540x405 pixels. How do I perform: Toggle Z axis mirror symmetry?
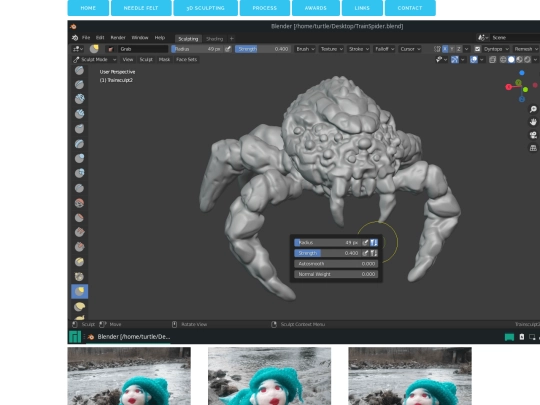click(459, 49)
